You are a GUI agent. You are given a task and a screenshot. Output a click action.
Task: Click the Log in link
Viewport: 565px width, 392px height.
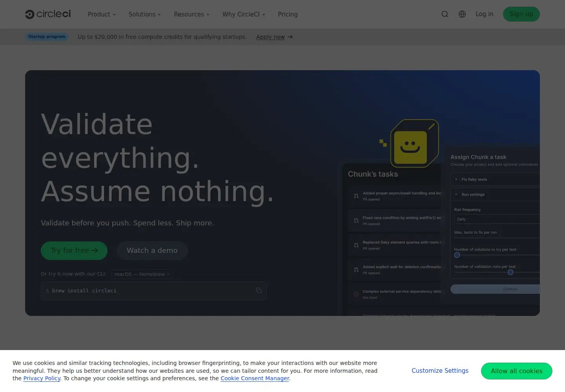click(485, 14)
